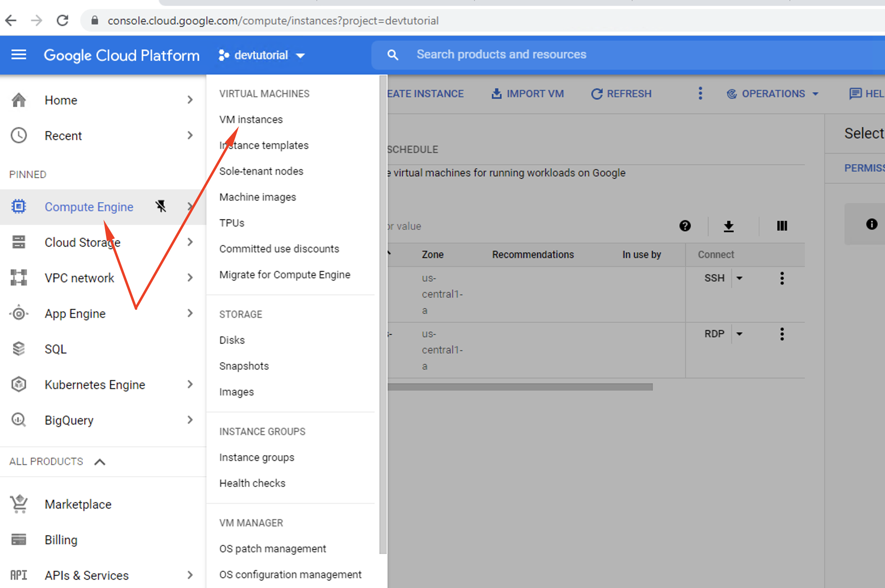
Task: Click the Home icon in sidebar
Action: tap(19, 100)
